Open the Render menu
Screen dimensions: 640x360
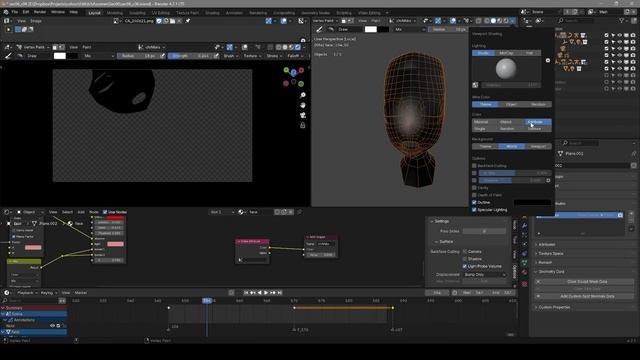coord(40,12)
